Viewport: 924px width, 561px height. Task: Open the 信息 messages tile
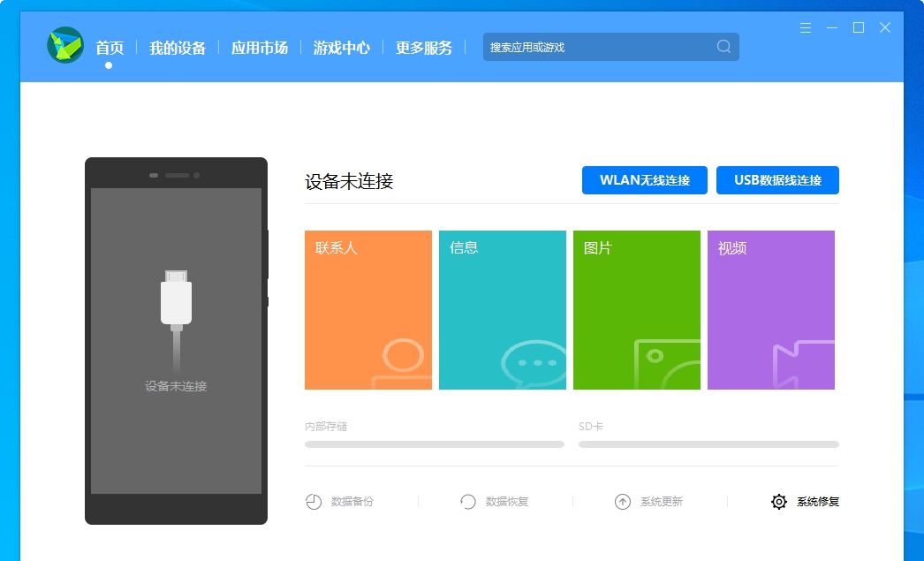[x=503, y=309]
